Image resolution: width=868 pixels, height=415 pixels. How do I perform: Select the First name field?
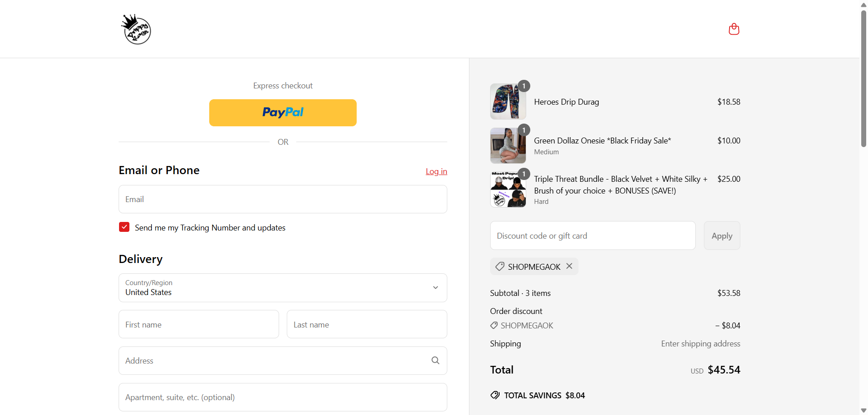click(x=198, y=324)
